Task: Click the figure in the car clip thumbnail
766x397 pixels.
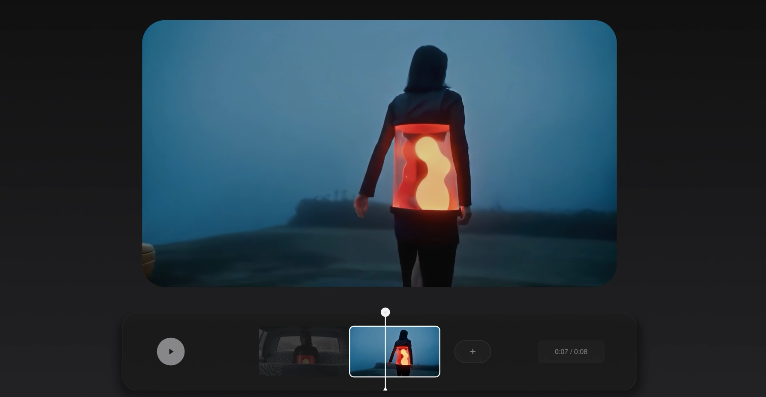Action: pos(305,348)
